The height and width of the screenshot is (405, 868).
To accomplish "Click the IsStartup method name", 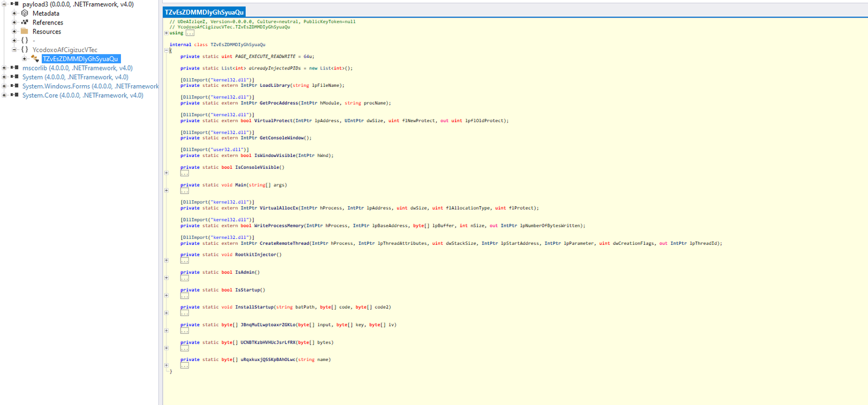I will tap(247, 290).
